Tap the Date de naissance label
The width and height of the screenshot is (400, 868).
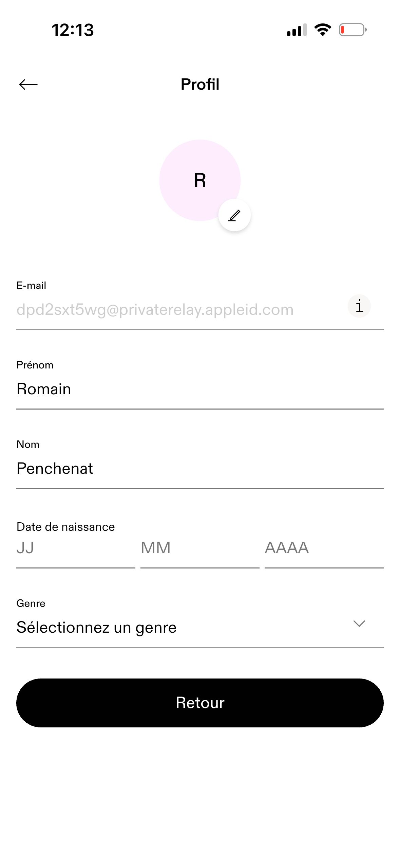pyautogui.click(x=65, y=527)
